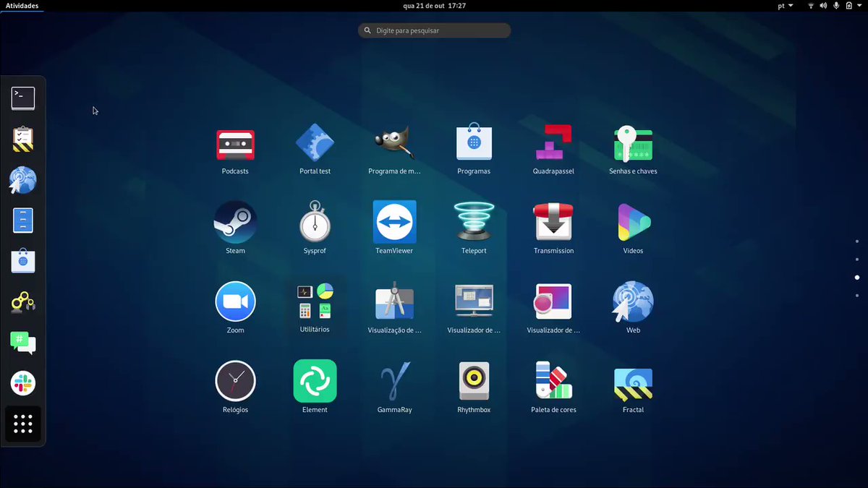Launch Steam

[x=235, y=229]
